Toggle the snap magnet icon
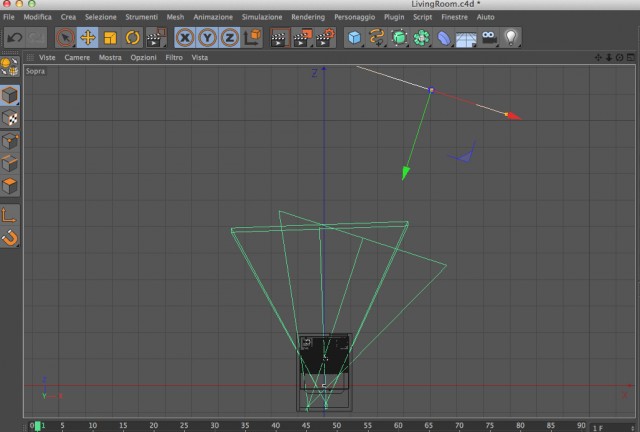Screen dimensions: 640x432 pos(10,238)
